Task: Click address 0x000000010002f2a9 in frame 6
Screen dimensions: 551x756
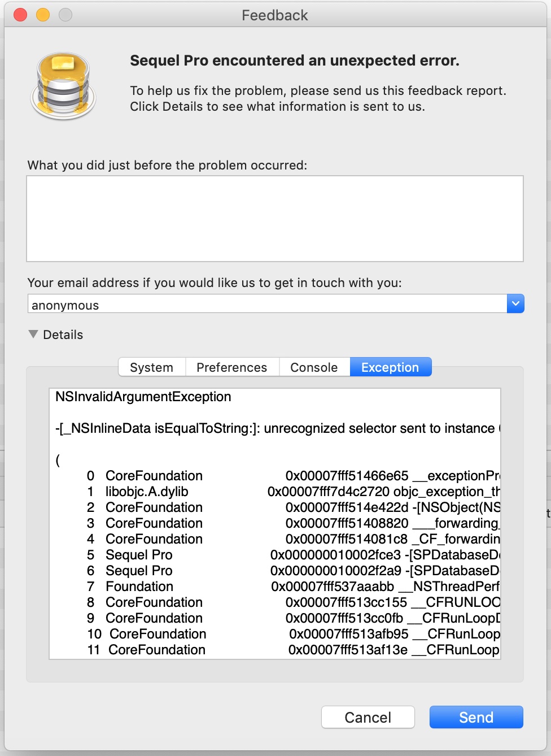Action: point(336,571)
